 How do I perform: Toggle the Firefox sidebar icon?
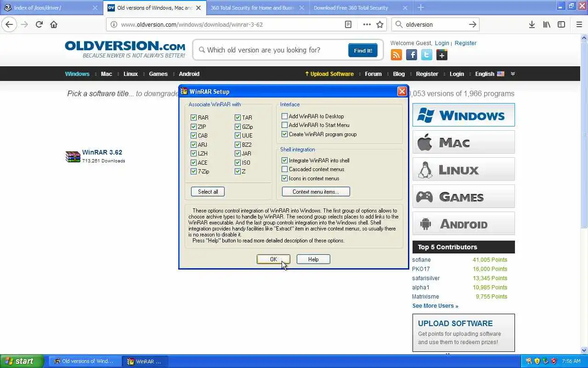[561, 24]
